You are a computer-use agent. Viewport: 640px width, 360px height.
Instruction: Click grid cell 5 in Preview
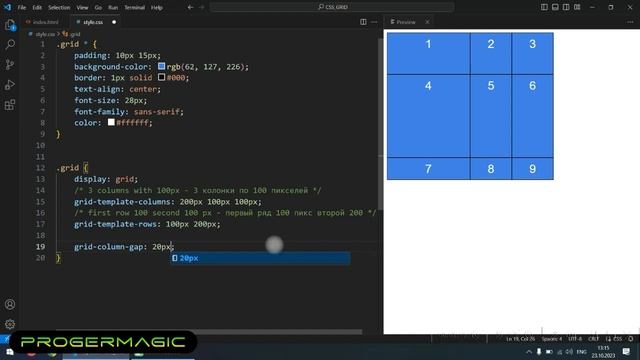pyautogui.click(x=491, y=116)
